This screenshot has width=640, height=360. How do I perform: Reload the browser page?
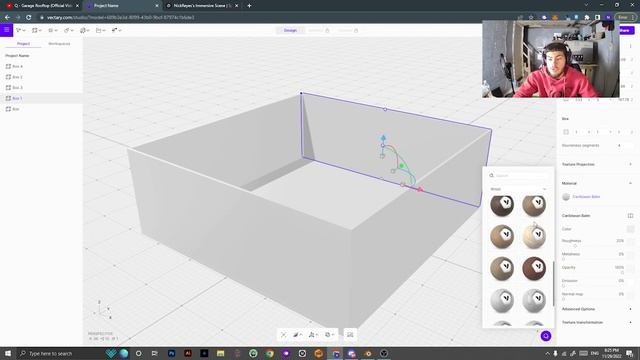point(29,18)
